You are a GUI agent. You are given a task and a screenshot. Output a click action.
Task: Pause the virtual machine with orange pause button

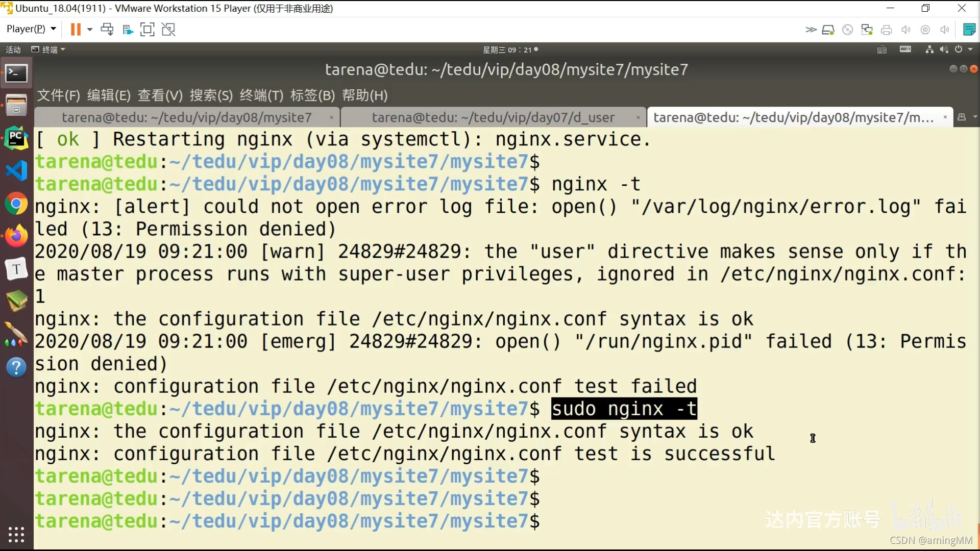click(76, 29)
